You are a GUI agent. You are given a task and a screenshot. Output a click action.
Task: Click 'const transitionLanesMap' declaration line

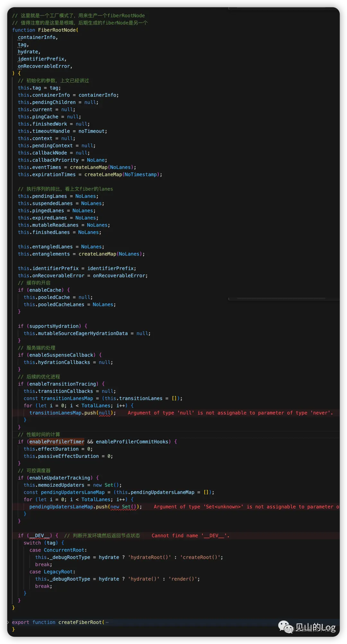[x=103, y=398]
